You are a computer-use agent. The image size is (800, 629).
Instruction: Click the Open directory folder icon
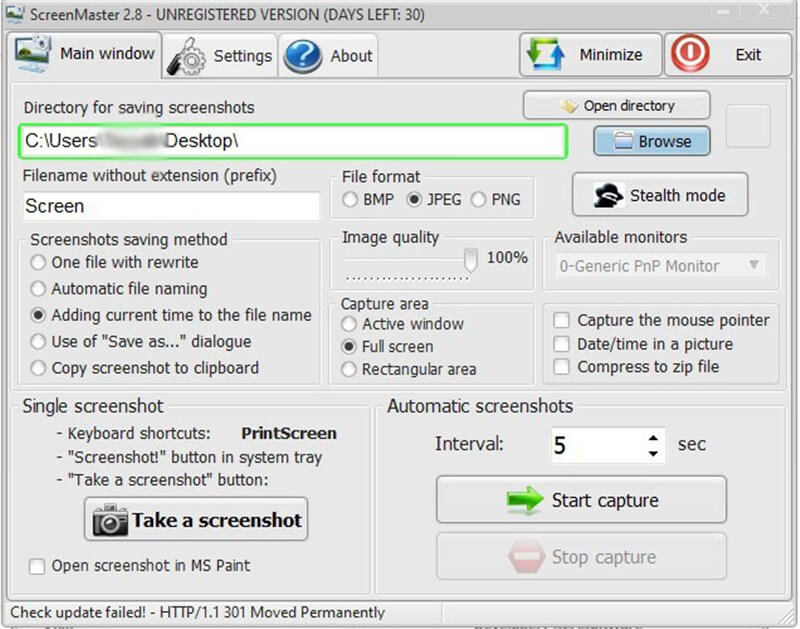tap(569, 106)
